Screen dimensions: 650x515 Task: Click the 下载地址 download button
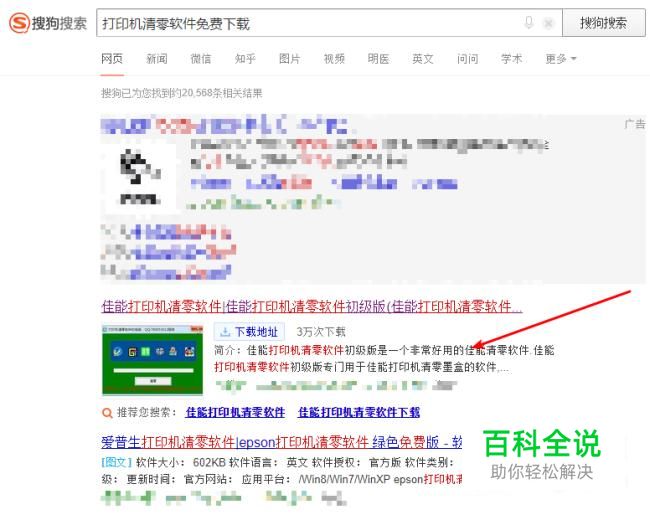[x=250, y=332]
